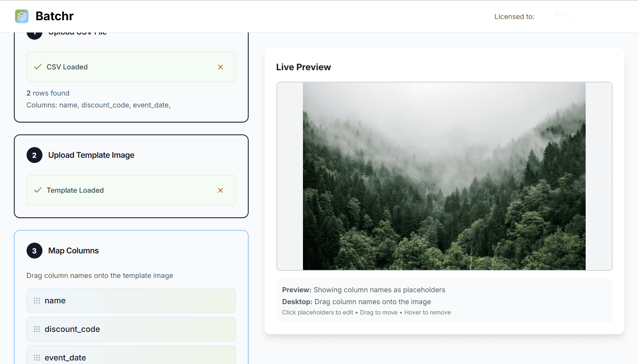The height and width of the screenshot is (364, 638).
Task: Select the event_date column chip
Action: 131,356
